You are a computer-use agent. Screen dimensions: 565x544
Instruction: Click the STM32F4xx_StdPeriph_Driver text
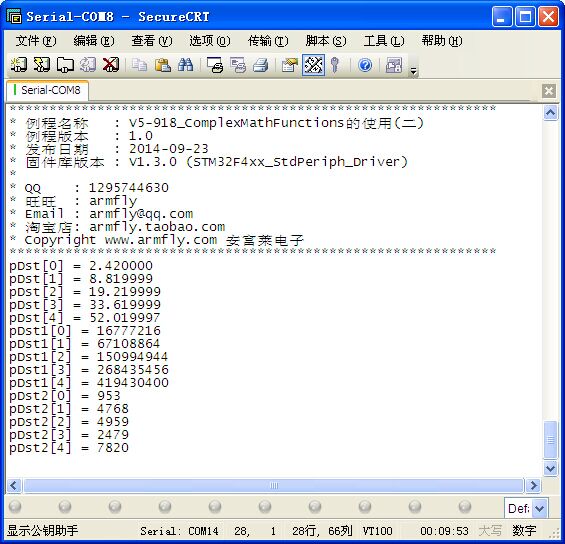(297, 162)
